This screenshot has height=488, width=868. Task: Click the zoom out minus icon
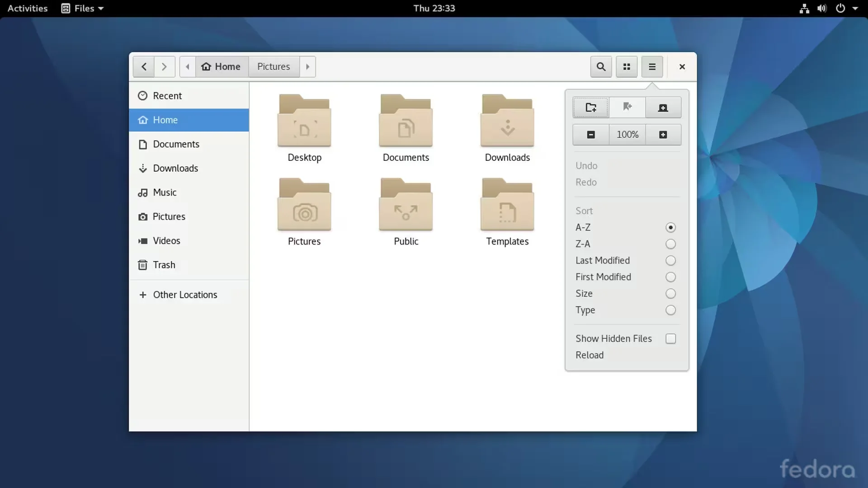(x=591, y=135)
